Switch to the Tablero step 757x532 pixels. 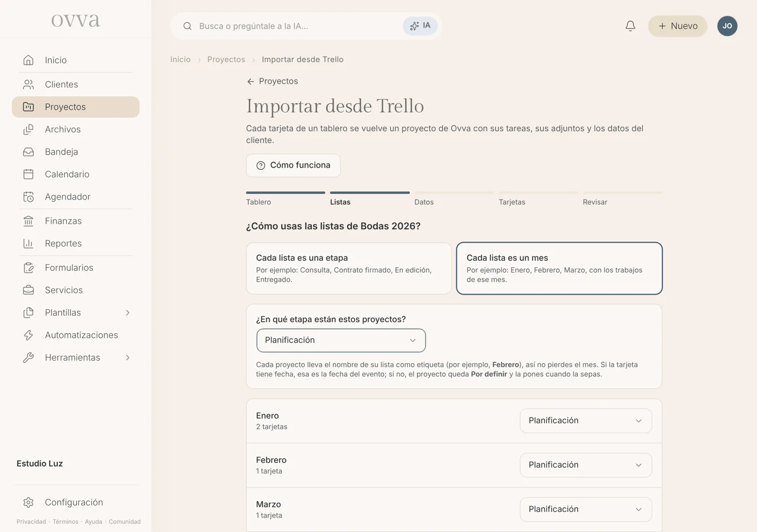(x=285, y=199)
